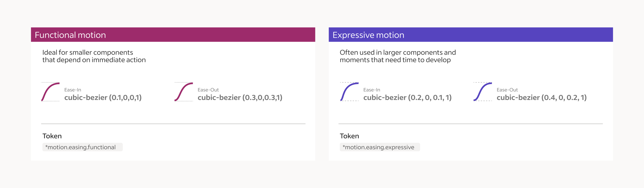The width and height of the screenshot is (644, 188).
Task: Select the Functional motion header bar
Action: click(x=173, y=35)
